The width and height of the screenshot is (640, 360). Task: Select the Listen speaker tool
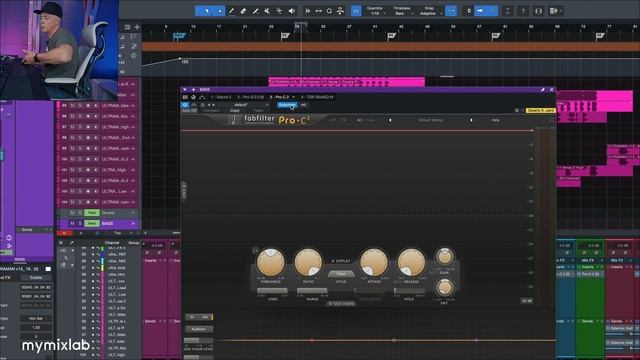[x=291, y=11]
